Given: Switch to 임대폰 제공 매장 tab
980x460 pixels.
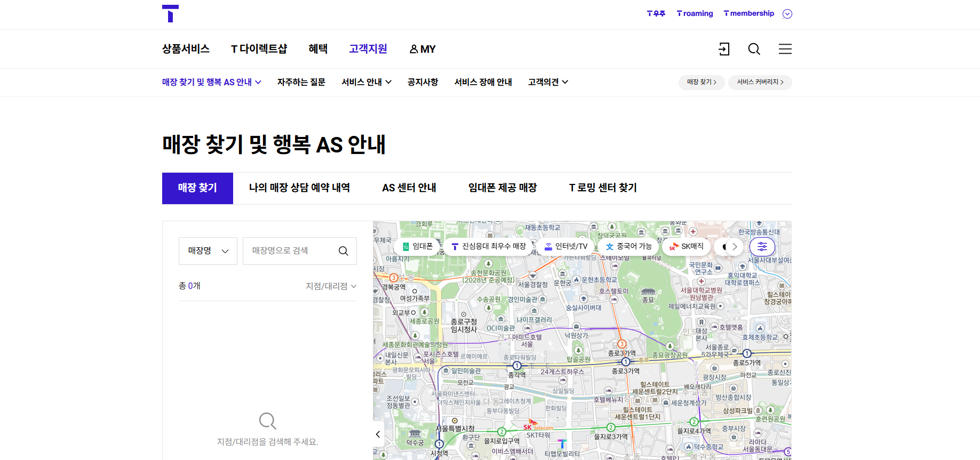Looking at the screenshot, I should pyautogui.click(x=503, y=188).
